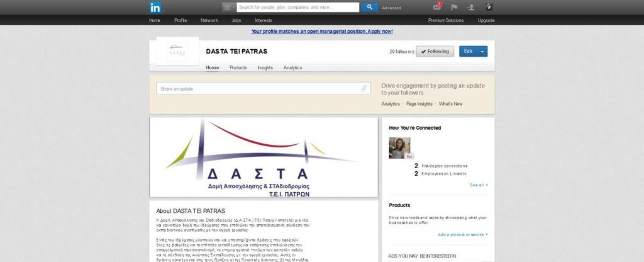
Task: Click the Share an update field
Action: point(264,88)
